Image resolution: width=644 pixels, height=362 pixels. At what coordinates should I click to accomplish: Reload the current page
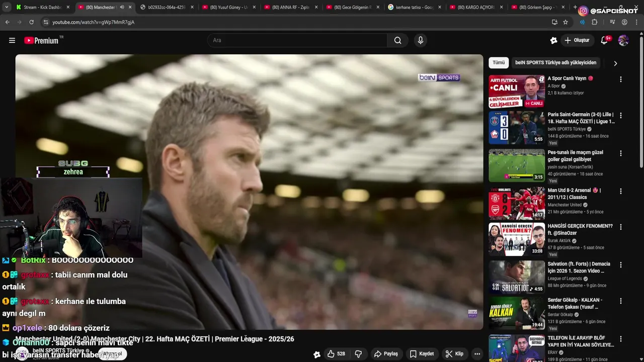(31, 22)
